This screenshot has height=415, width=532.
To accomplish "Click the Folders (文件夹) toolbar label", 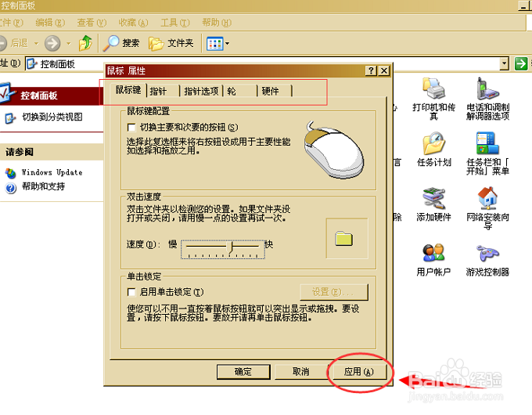I will 181,43.
